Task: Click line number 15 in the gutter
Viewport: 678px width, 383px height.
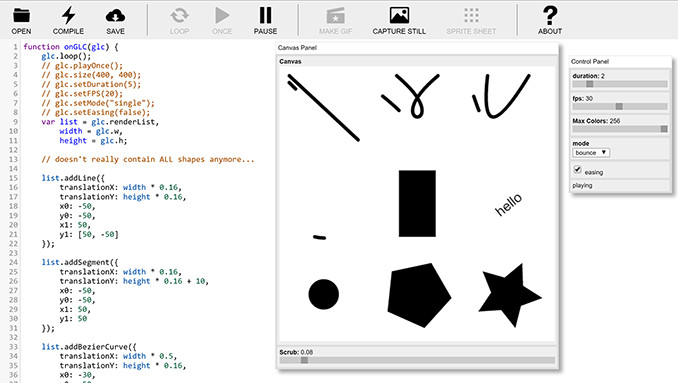Action: pos(13,178)
